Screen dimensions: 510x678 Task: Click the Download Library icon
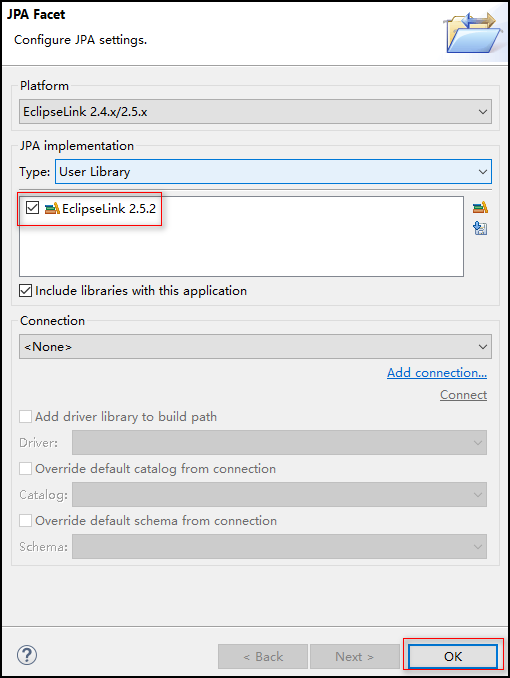[480, 228]
